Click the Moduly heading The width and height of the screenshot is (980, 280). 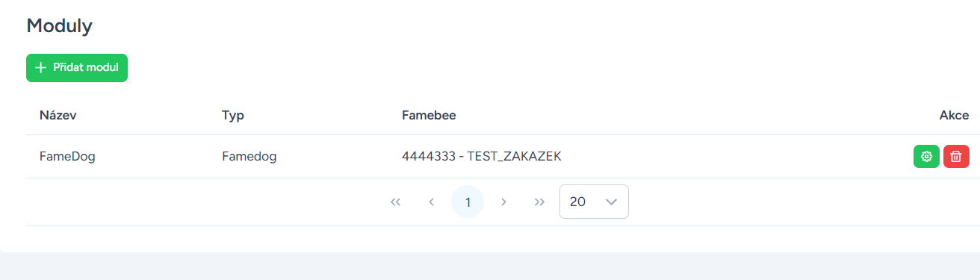click(59, 25)
